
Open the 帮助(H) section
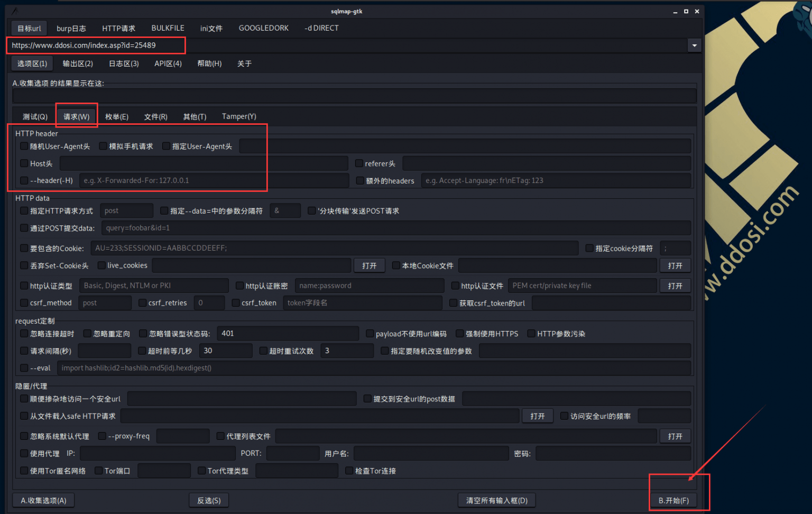point(209,63)
